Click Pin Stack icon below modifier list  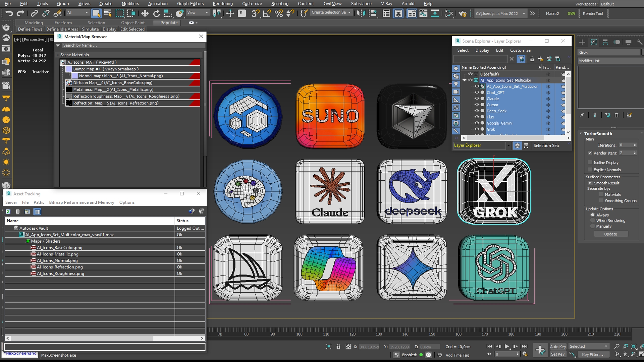pyautogui.click(x=582, y=115)
